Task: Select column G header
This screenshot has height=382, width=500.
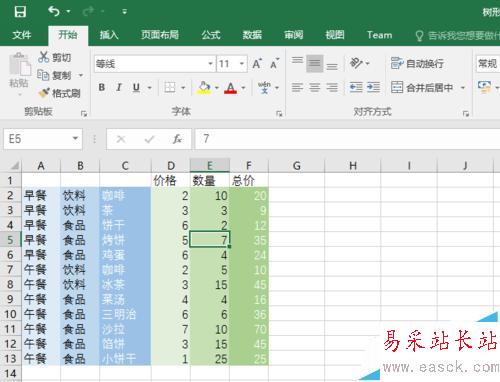Action: (x=296, y=166)
